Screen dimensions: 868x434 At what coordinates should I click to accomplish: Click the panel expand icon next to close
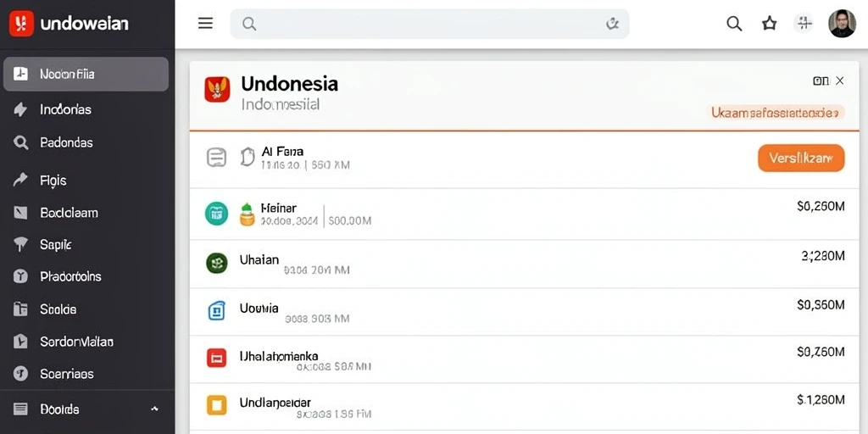point(821,81)
